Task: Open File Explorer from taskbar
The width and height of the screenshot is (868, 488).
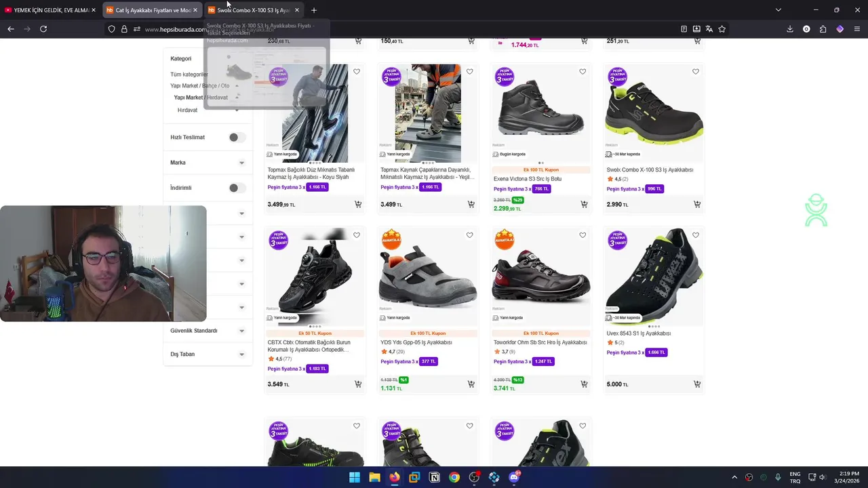Action: point(374,477)
